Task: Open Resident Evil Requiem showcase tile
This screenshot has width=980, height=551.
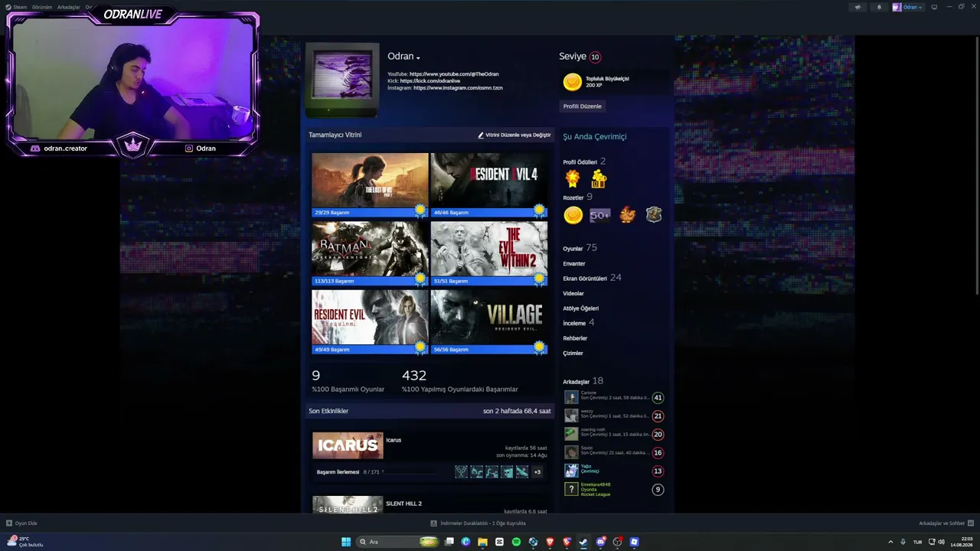Action: click(370, 322)
